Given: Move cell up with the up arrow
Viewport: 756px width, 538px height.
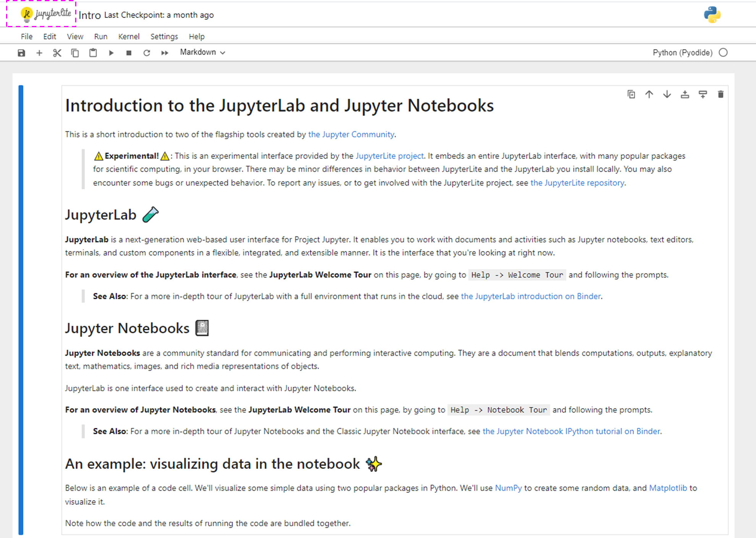Looking at the screenshot, I should (649, 94).
